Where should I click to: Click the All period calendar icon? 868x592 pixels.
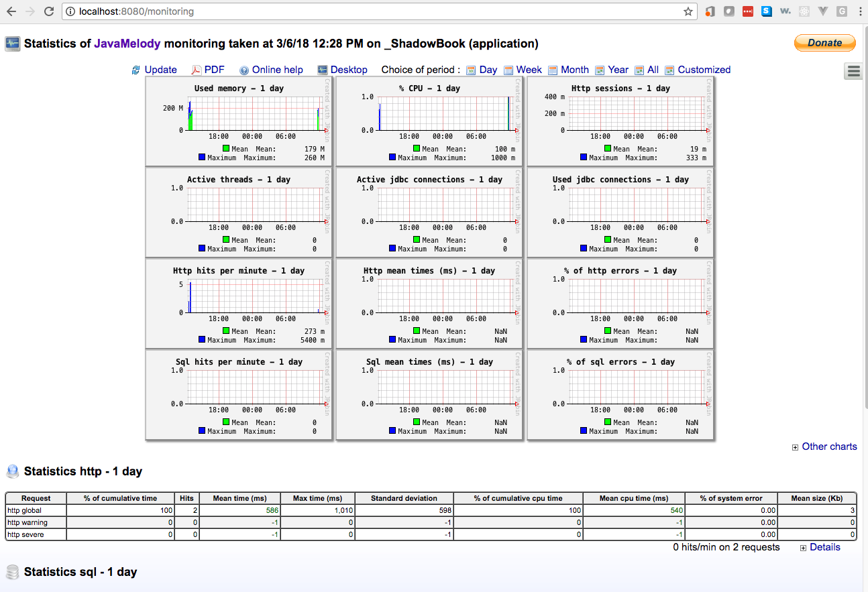coord(639,70)
